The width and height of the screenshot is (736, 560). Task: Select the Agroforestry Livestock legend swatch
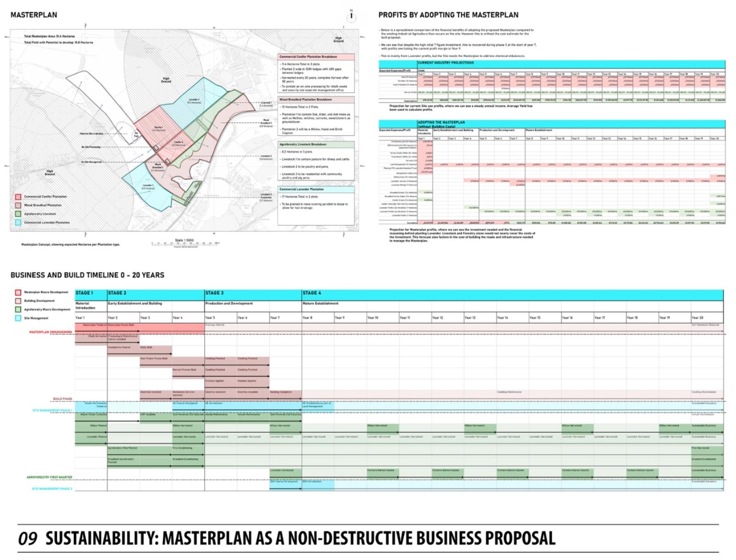pos(18,214)
